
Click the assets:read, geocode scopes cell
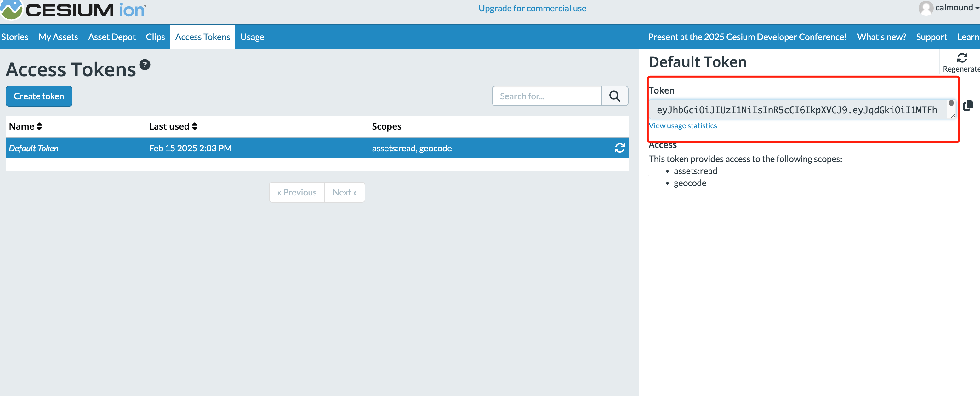click(x=412, y=148)
